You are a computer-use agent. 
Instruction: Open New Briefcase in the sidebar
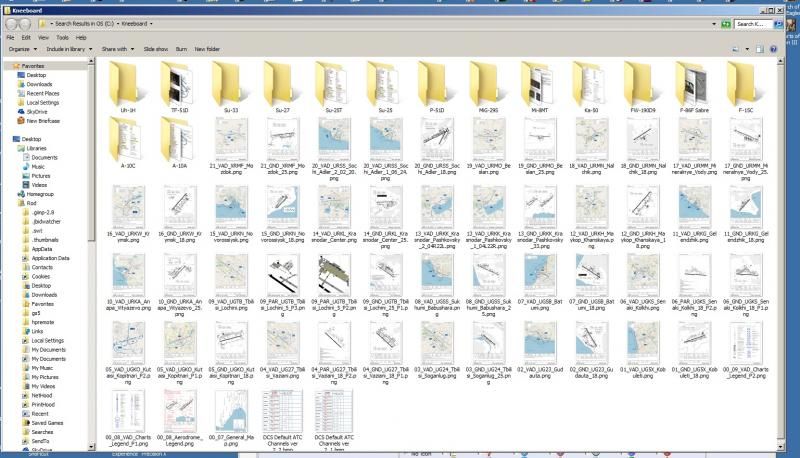[39, 121]
